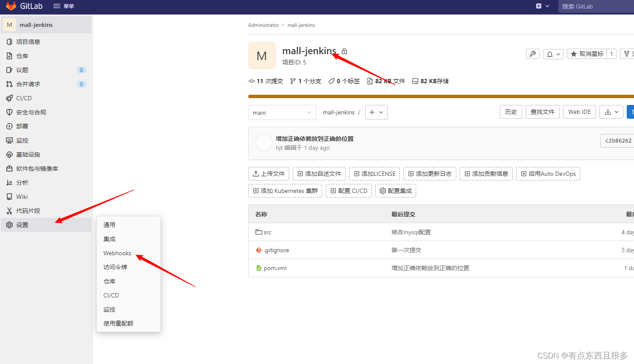The image size is (634, 364).
Task: Click the repository language color bar
Action: click(x=441, y=96)
